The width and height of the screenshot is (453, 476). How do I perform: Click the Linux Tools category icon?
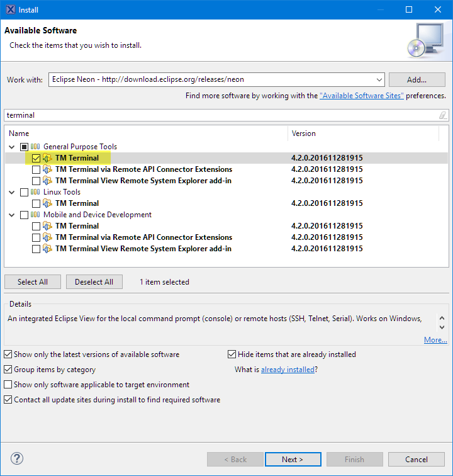point(35,192)
